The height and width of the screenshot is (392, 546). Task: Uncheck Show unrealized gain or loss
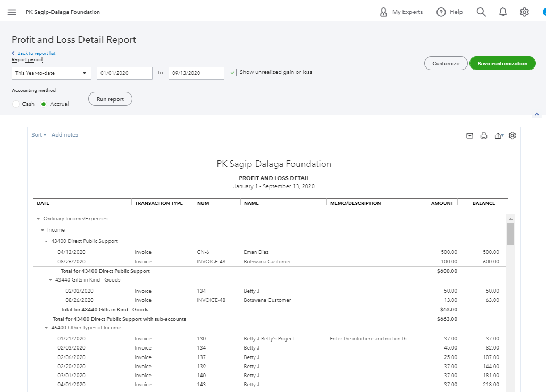click(232, 72)
